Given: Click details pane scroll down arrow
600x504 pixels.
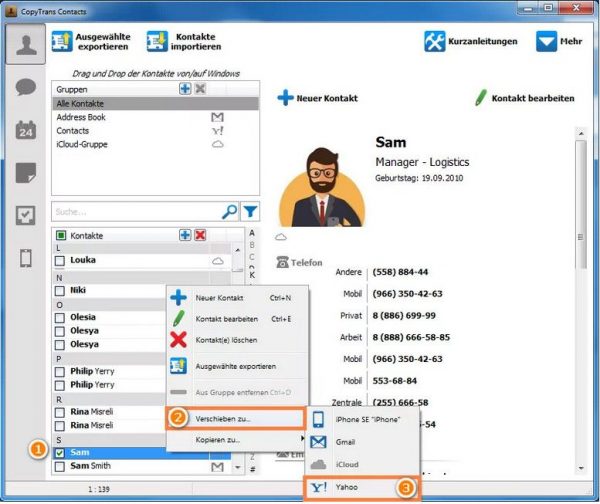Looking at the screenshot, I should [x=581, y=468].
